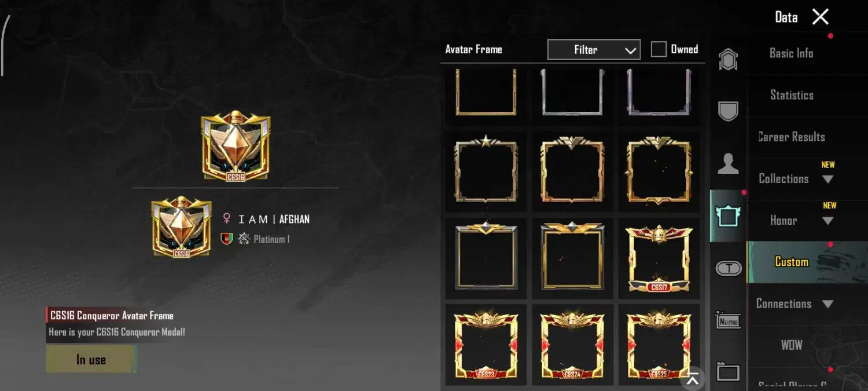Open the Filter dropdown
The height and width of the screenshot is (391, 868).
click(594, 50)
